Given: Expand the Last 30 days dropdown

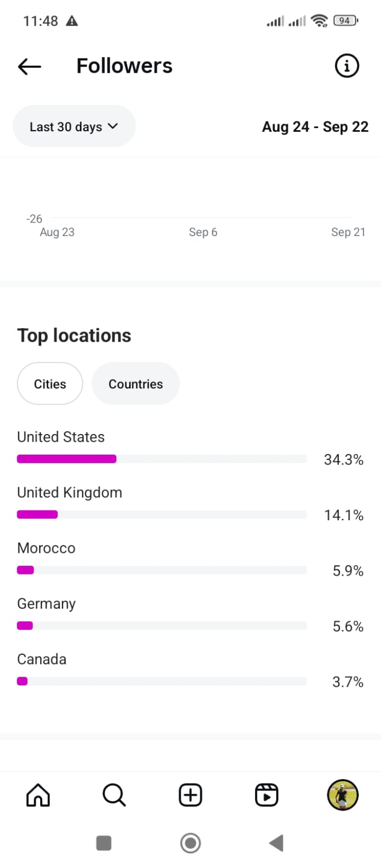Looking at the screenshot, I should click(74, 126).
